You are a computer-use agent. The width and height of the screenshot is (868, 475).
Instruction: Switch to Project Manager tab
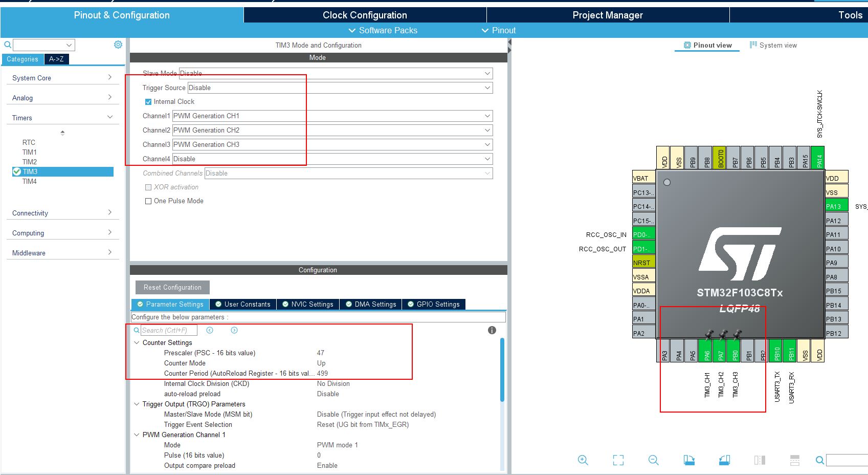pyautogui.click(x=608, y=15)
